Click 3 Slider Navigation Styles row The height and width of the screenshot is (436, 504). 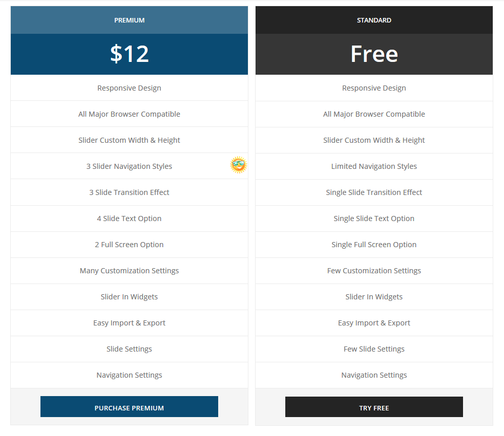(x=129, y=166)
